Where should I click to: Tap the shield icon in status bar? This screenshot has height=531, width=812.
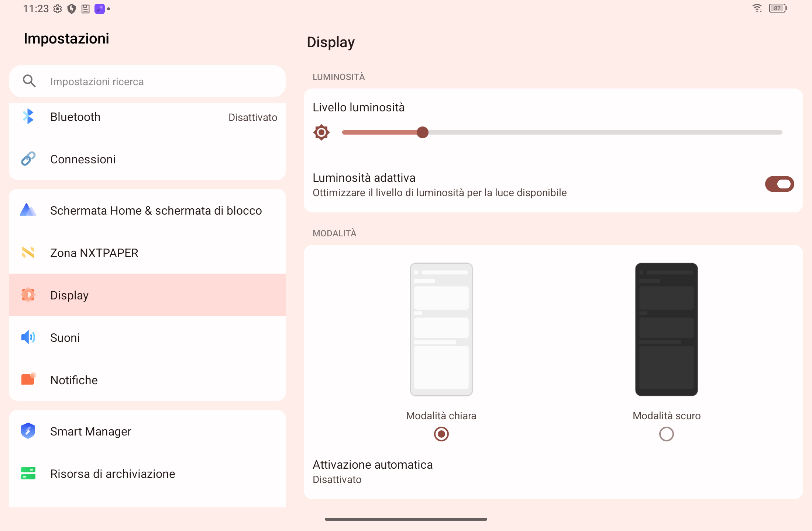pyautogui.click(x=72, y=9)
